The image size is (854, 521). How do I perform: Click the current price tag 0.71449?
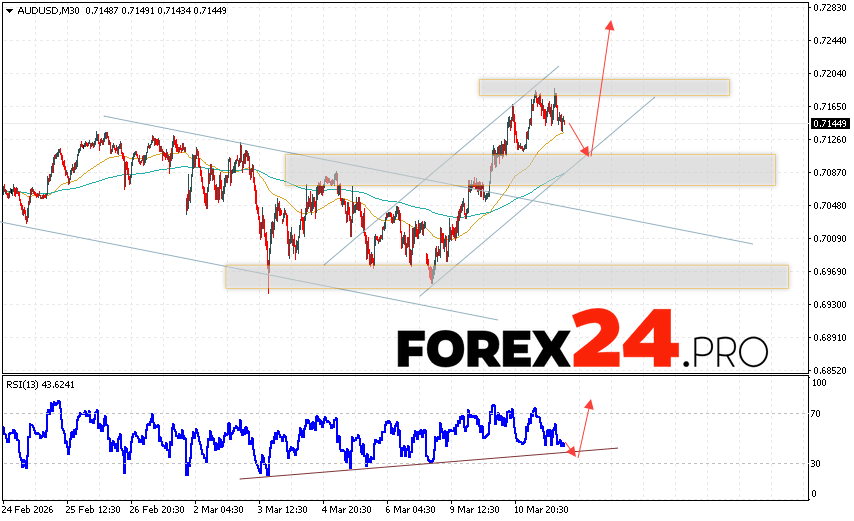(x=828, y=123)
